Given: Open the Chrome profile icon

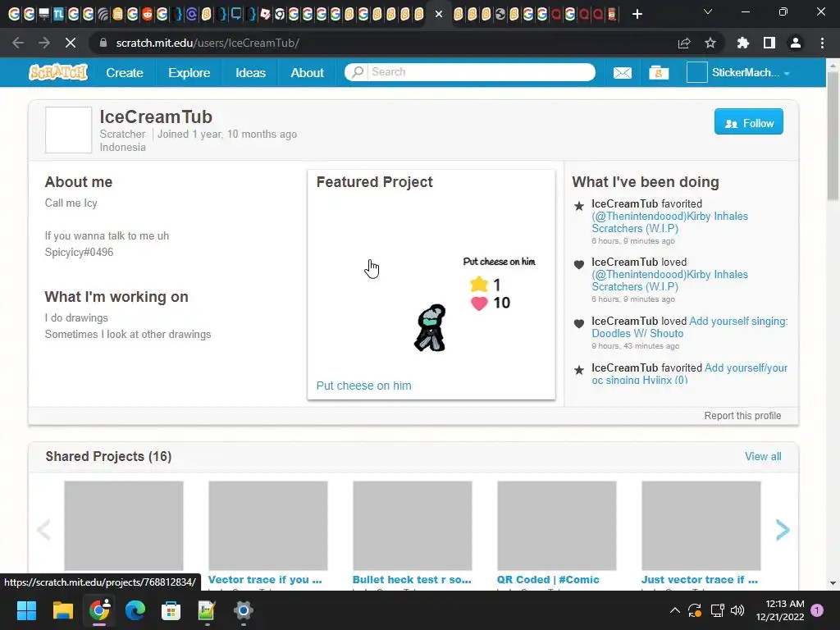Looking at the screenshot, I should click(x=796, y=43).
